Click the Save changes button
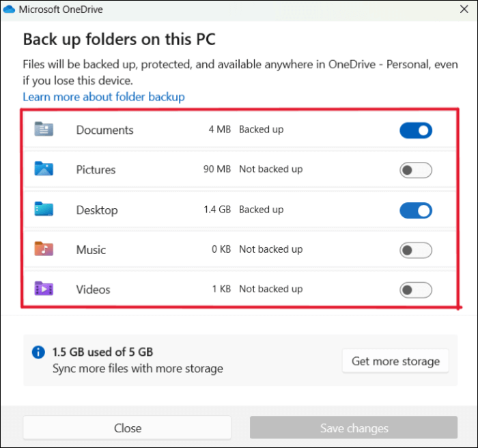Image resolution: width=478 pixels, height=448 pixels. point(354,428)
